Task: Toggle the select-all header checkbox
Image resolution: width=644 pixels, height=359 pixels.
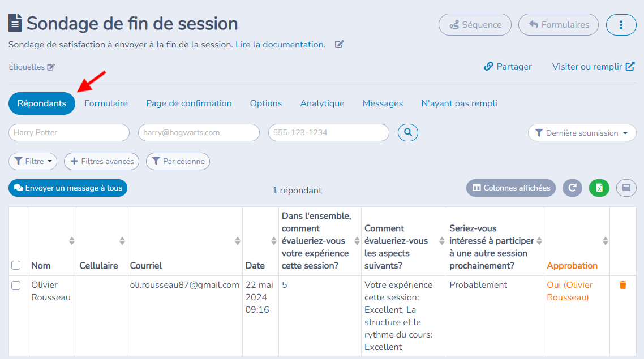Action: pos(16,265)
